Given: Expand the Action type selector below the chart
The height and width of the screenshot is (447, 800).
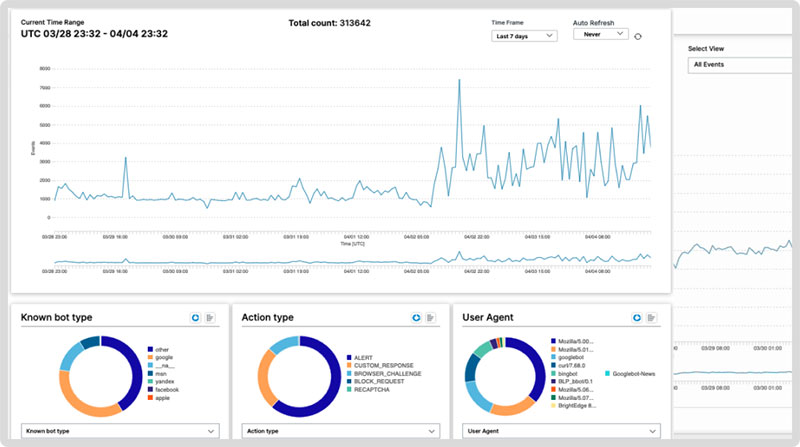Looking at the screenshot, I should 339,430.
